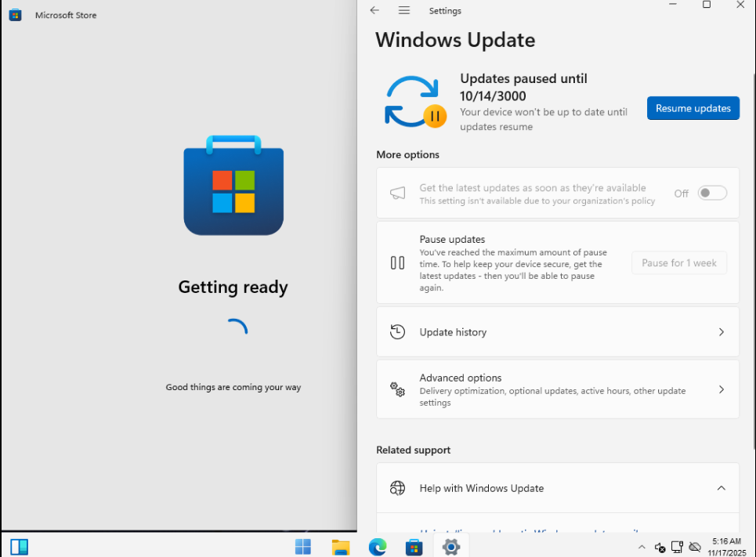This screenshot has width=756, height=557.
Task: Maximize the Settings window
Action: (x=707, y=5)
